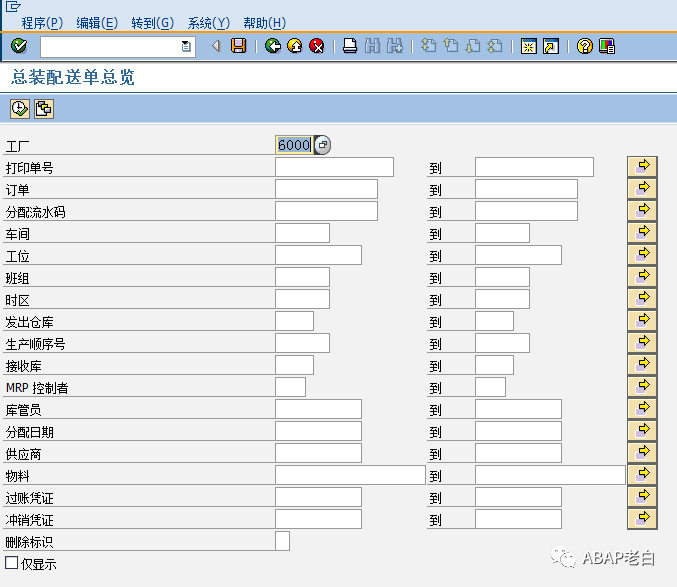Open the 工厂 value help button

pos(323,145)
